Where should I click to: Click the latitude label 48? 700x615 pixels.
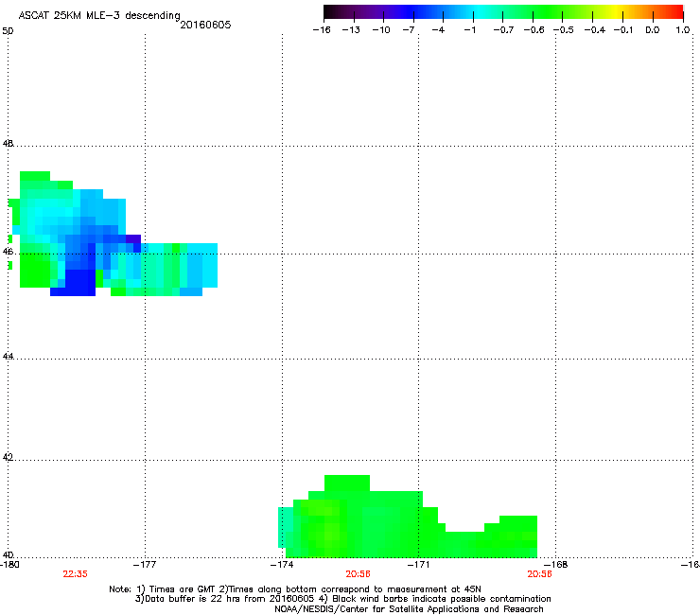[8, 144]
